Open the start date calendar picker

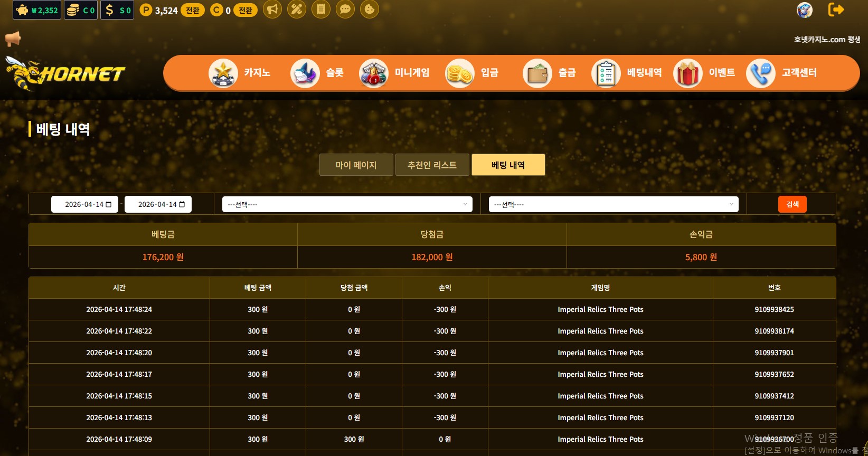109,204
